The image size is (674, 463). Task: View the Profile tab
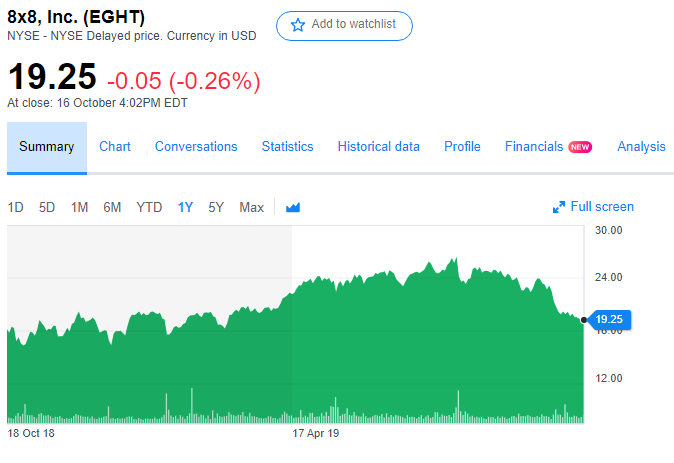pyautogui.click(x=462, y=147)
